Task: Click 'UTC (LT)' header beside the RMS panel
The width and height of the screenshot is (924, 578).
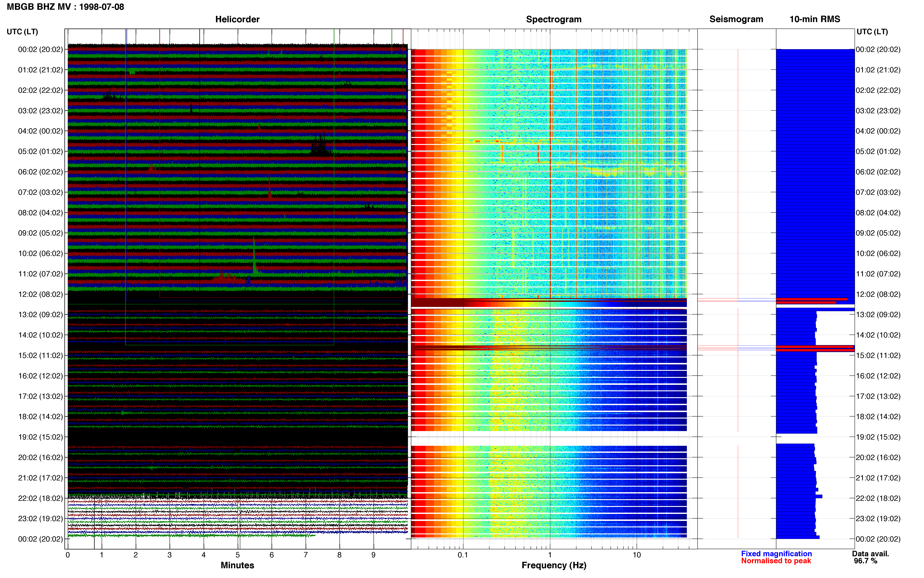Action: (872, 32)
